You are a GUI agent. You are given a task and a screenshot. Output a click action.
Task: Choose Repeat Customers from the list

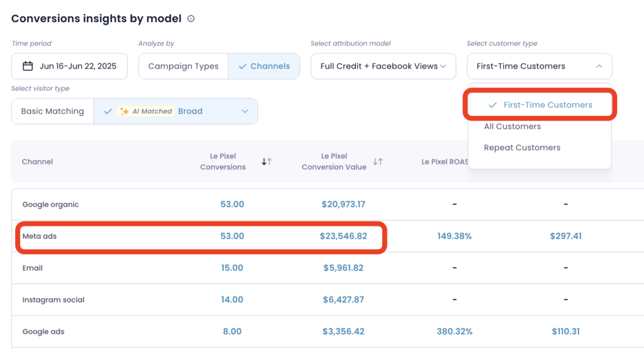pyautogui.click(x=521, y=148)
